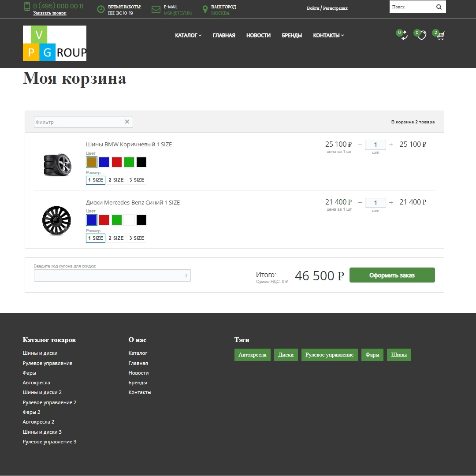Switch to the БРЕНДЫ page

[291, 35]
